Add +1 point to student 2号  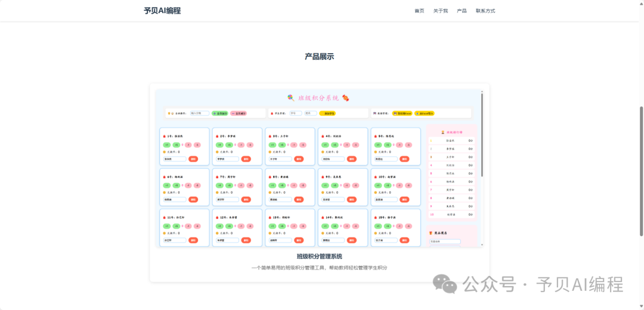(x=219, y=145)
